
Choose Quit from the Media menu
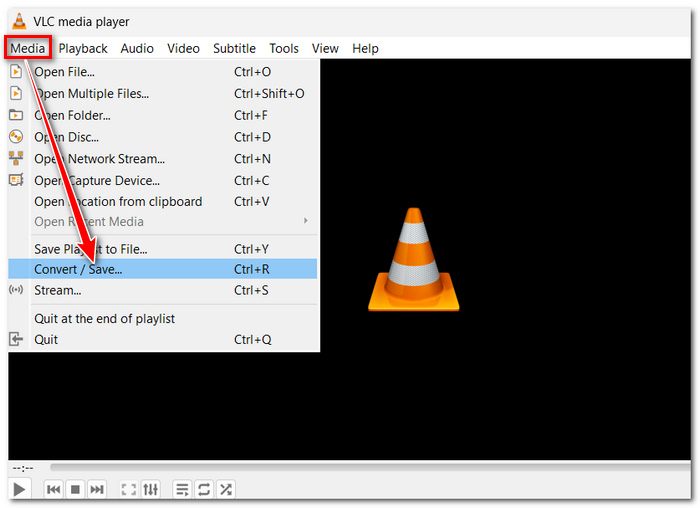(162, 340)
